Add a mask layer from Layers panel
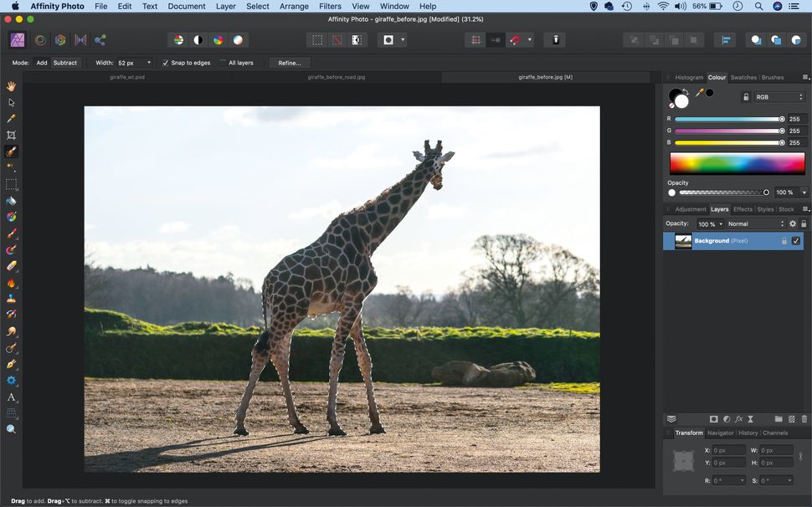 714,419
